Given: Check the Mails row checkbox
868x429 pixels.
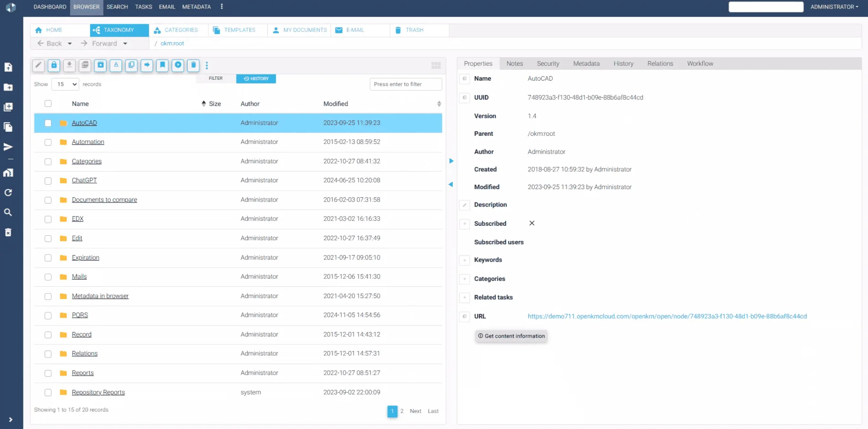Looking at the screenshot, I should coord(48,277).
